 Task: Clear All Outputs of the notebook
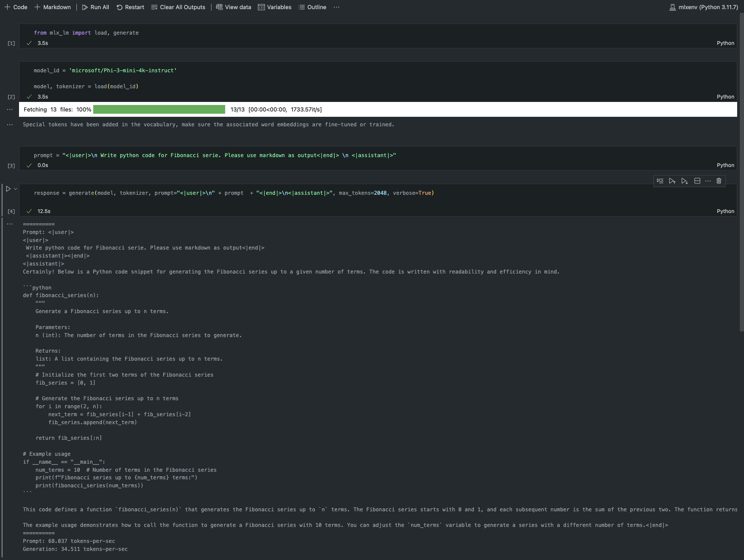click(x=178, y=7)
